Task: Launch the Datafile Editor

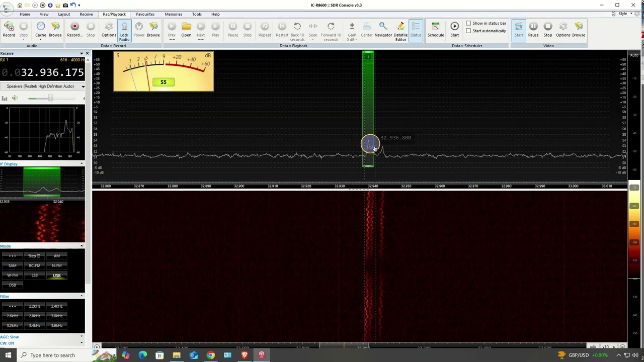Action: tap(400, 31)
